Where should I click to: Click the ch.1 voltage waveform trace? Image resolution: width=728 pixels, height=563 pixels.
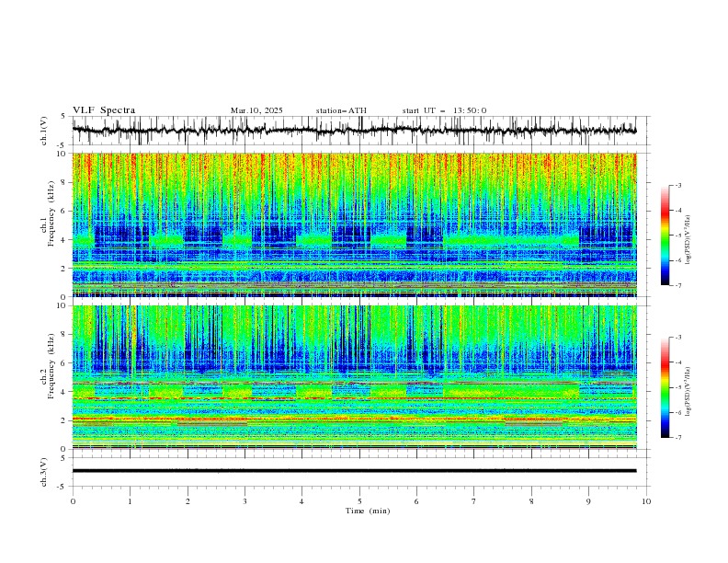(354, 131)
